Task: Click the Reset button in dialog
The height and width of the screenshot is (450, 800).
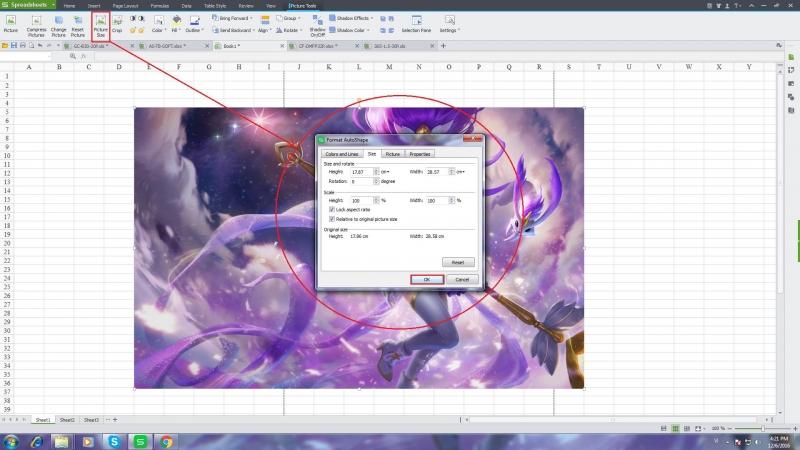Action: click(458, 262)
